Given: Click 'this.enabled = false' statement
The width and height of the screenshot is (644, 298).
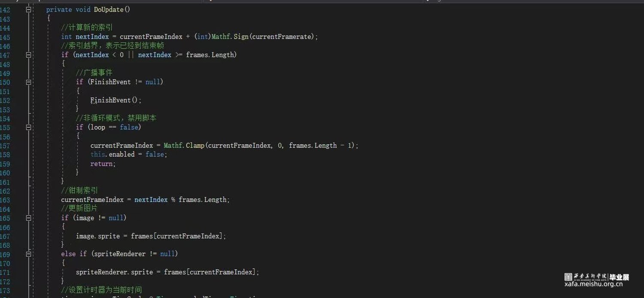Looking at the screenshot, I should click(128, 155).
